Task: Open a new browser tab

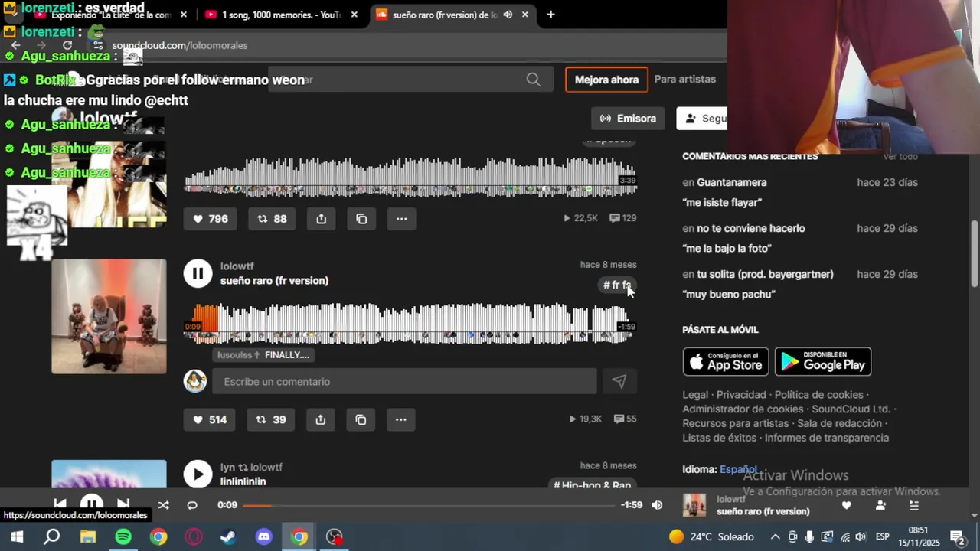Action: click(x=550, y=15)
